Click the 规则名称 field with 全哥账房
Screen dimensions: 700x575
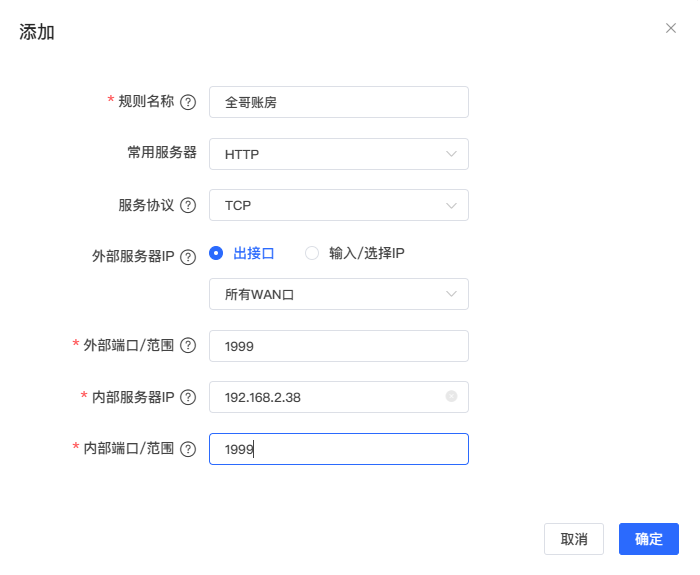click(338, 102)
